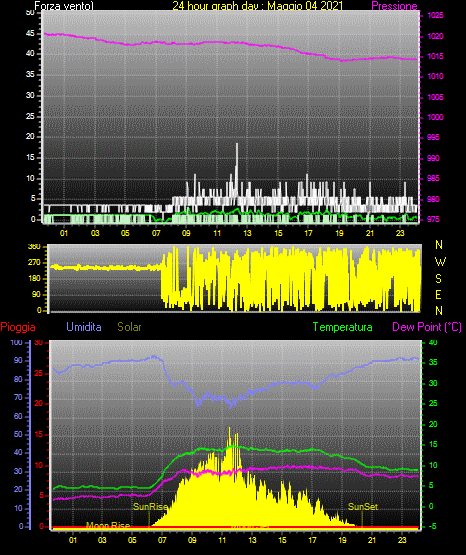Click the 90 value on blue humidity axis
The width and height of the screenshot is (466, 555).
pyautogui.click(x=18, y=360)
